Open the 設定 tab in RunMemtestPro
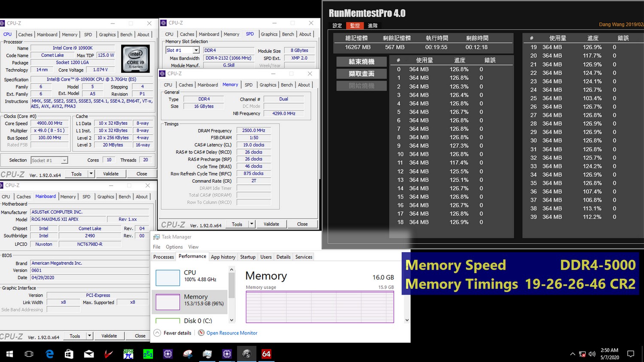 point(337,26)
